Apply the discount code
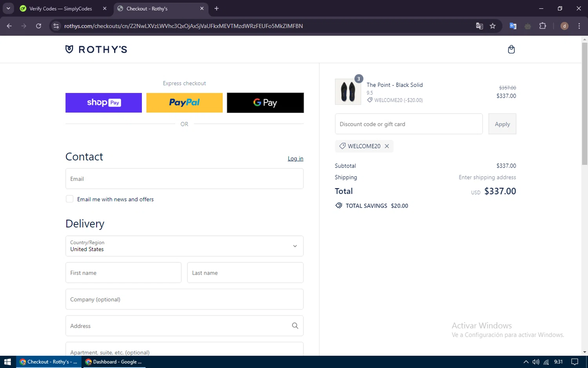 click(x=502, y=124)
